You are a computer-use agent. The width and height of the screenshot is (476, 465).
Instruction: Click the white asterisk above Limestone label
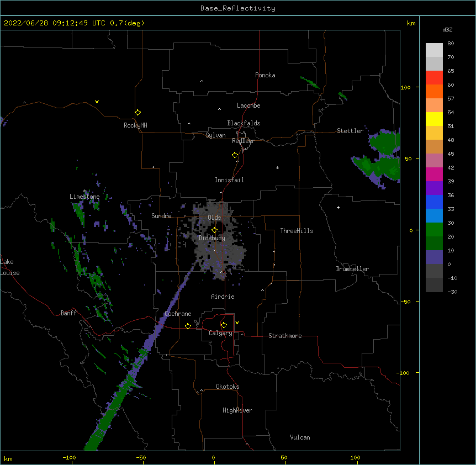click(x=85, y=191)
